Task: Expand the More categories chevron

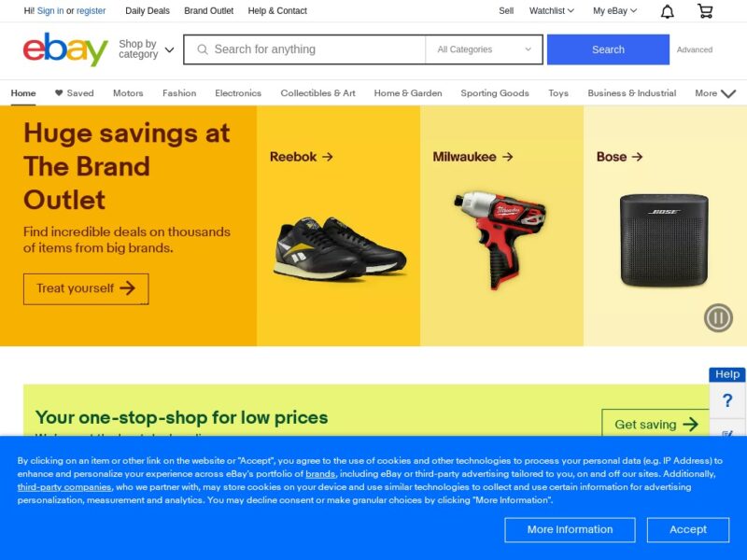Action: click(728, 93)
